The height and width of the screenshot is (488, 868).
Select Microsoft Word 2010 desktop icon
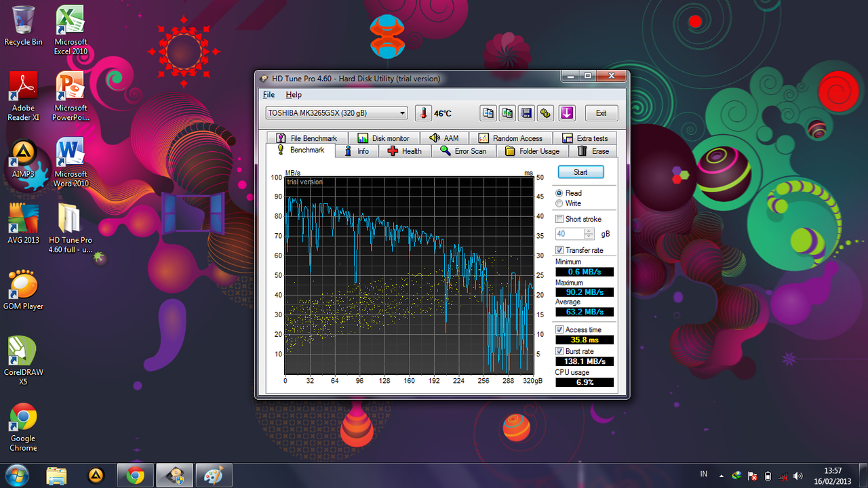point(71,163)
